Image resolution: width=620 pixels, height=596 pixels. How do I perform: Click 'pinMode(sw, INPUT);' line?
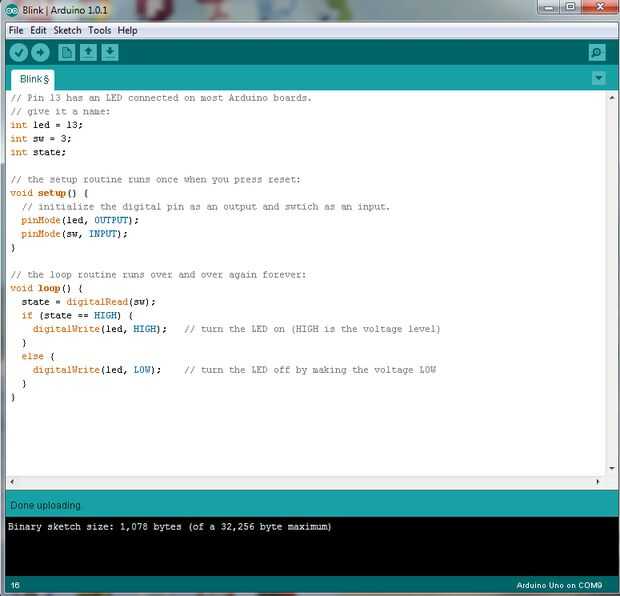(x=74, y=234)
